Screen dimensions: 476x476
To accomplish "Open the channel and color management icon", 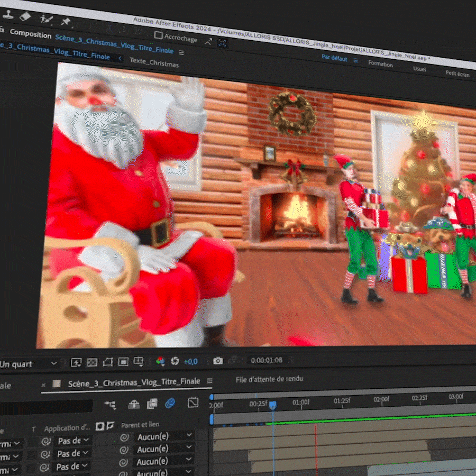I will 160,361.
